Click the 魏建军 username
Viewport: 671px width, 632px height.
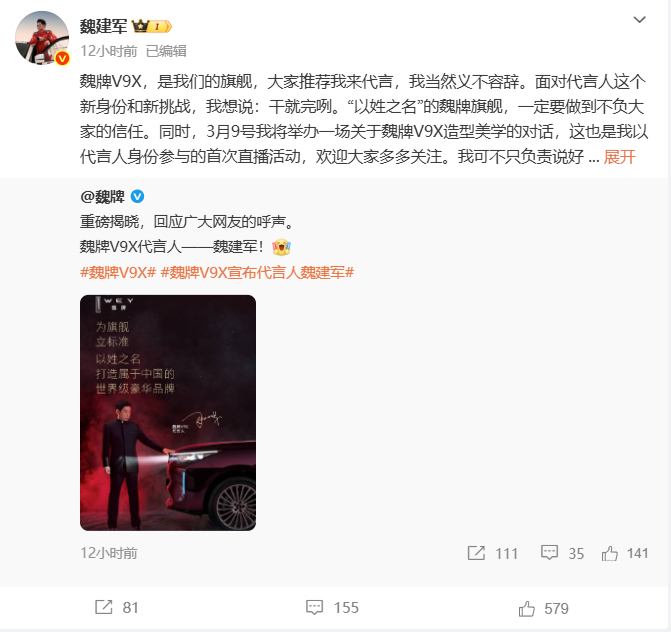[104, 27]
